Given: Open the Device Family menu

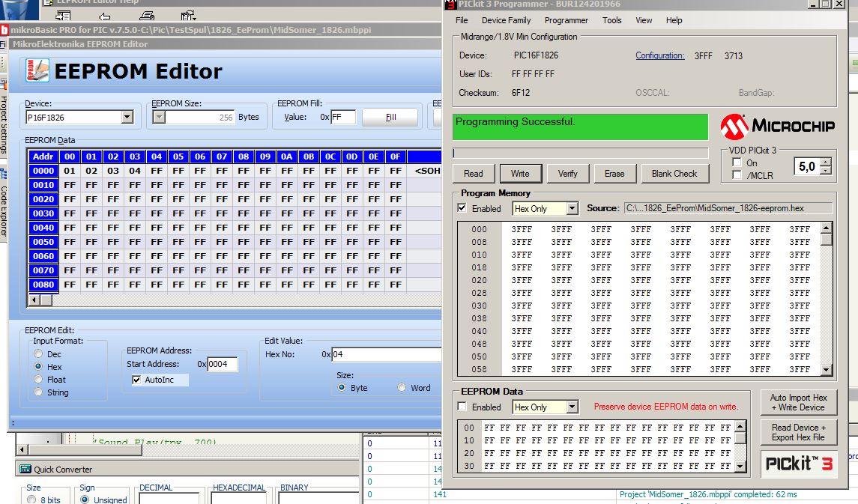Looking at the screenshot, I should 506,20.
